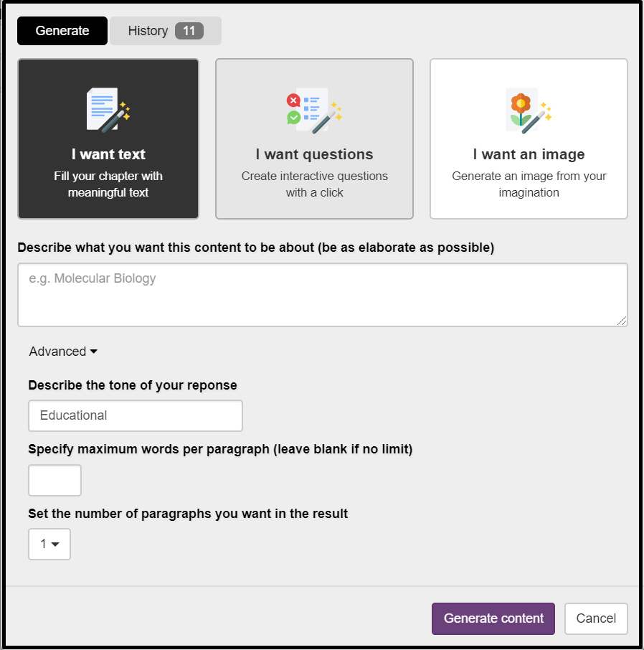Click "Create interactive questions with a click" text
This screenshot has width=644, height=650.
click(x=314, y=184)
